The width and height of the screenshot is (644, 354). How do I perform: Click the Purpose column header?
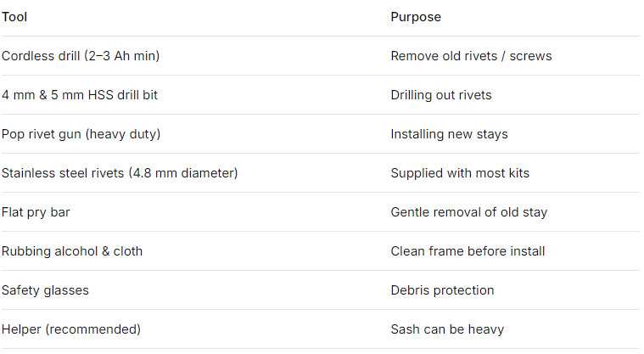(x=416, y=17)
